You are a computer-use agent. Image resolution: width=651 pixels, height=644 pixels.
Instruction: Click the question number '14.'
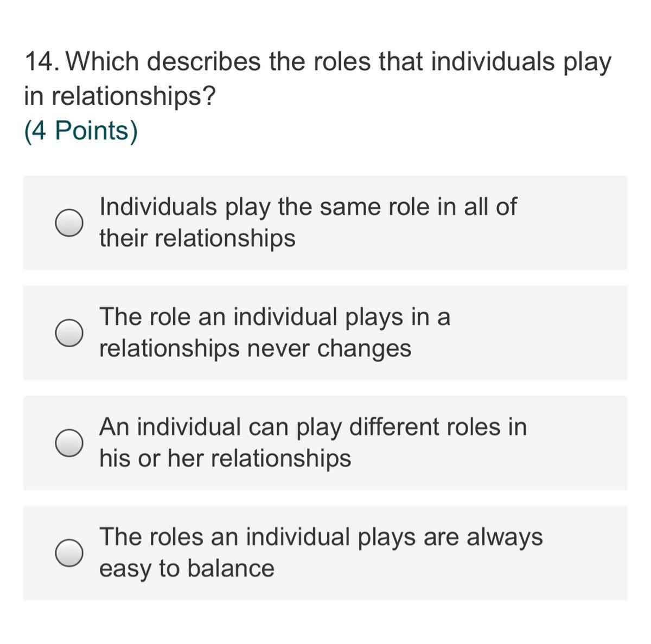coord(42,61)
